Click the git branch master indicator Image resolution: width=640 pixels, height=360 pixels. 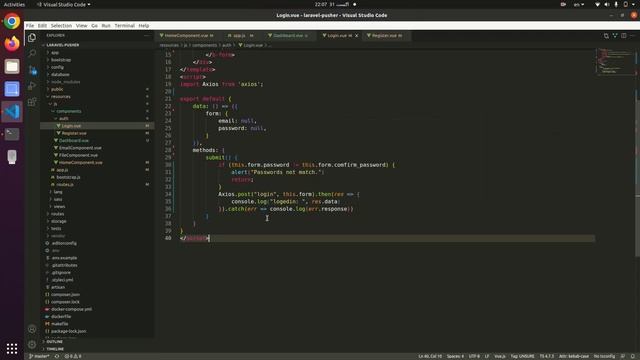click(39, 356)
